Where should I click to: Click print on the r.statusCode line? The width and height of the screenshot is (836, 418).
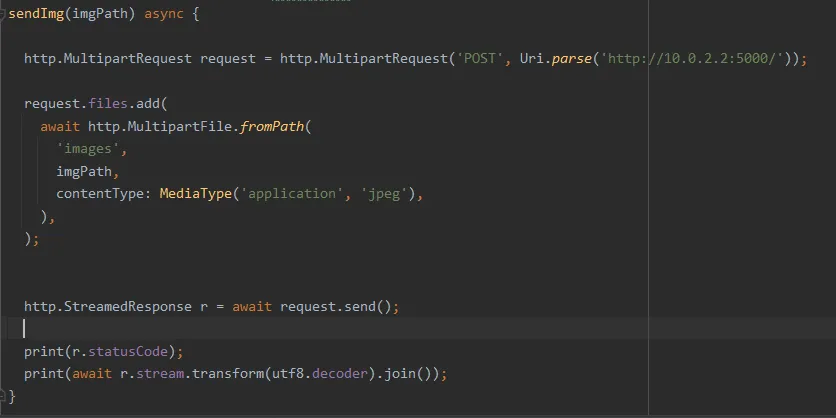pos(44,351)
